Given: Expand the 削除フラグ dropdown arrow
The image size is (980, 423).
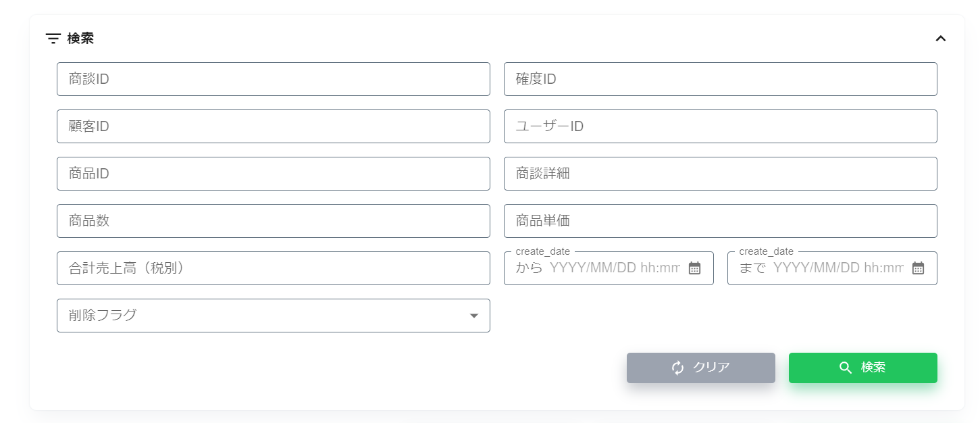Looking at the screenshot, I should point(474,316).
